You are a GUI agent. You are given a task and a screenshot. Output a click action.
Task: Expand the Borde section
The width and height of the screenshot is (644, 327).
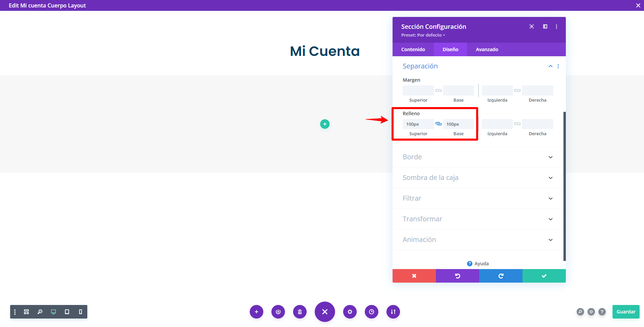coord(478,157)
